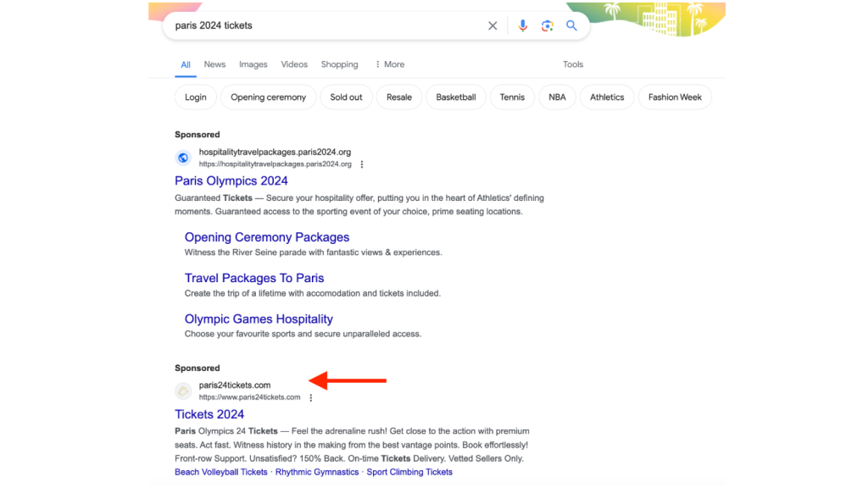The image size is (868, 488).
Task: Open Google Lens image search
Action: pos(547,25)
